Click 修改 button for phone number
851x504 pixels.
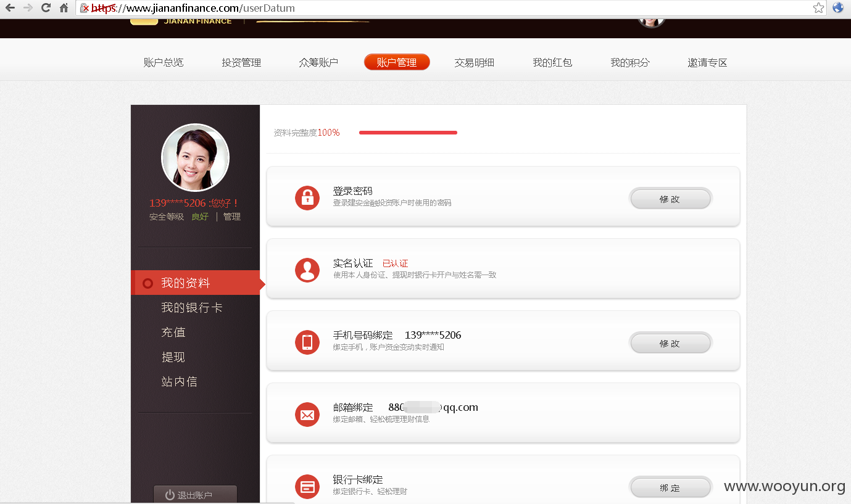[x=670, y=344]
